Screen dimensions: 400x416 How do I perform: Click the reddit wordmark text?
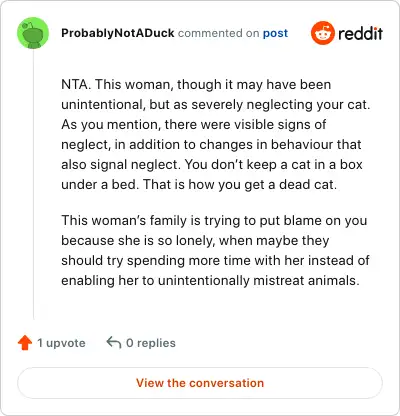(360, 34)
